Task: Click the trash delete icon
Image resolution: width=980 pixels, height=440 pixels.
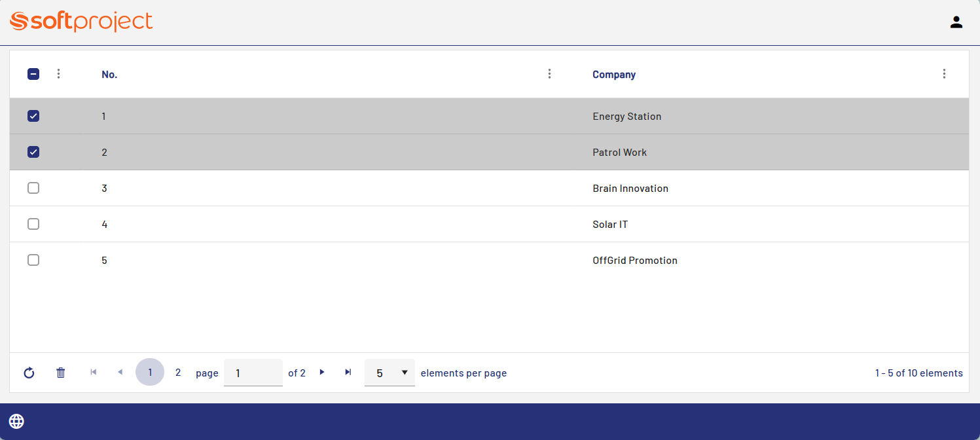Action: click(x=61, y=373)
